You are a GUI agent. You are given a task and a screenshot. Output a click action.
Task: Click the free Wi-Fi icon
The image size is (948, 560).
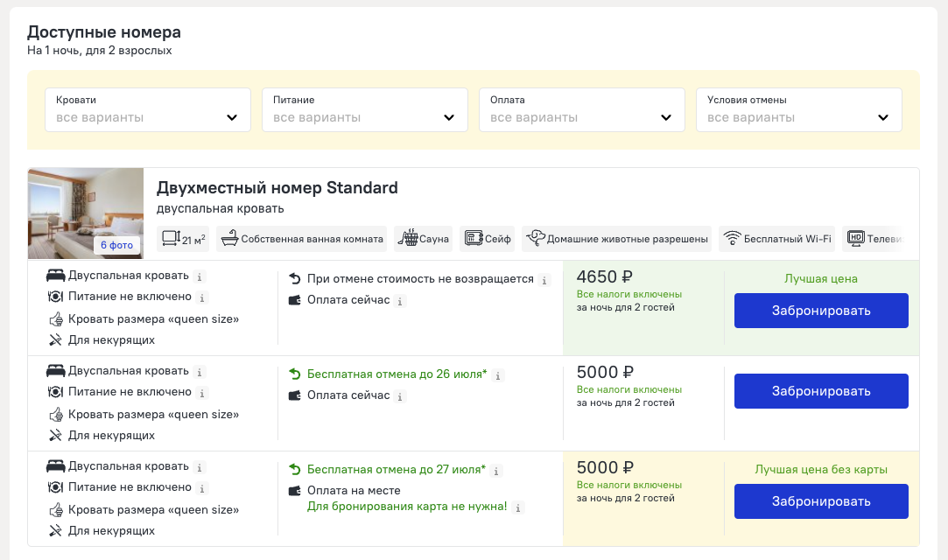click(x=732, y=238)
